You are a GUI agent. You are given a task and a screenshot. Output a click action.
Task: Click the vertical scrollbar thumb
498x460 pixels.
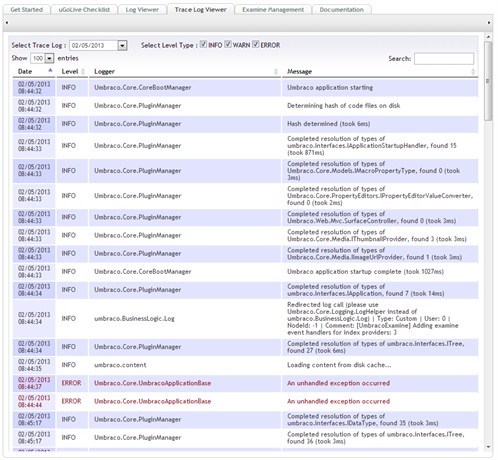coord(488,81)
